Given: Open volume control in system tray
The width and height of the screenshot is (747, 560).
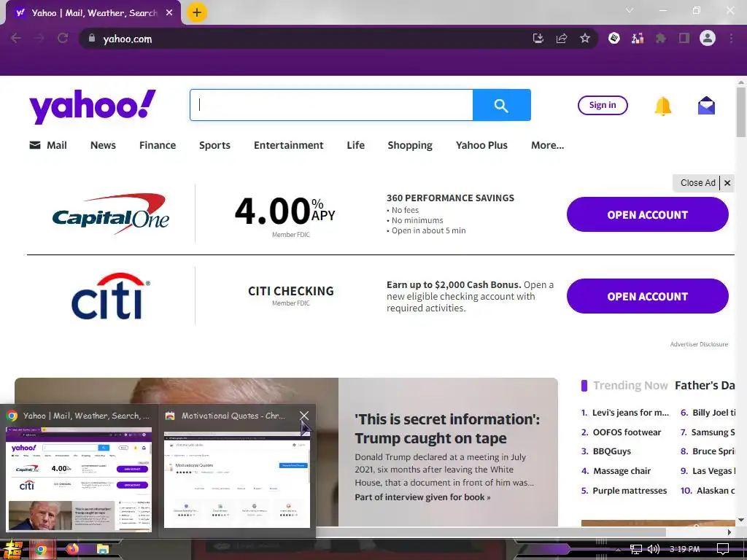Looking at the screenshot, I should [x=653, y=549].
